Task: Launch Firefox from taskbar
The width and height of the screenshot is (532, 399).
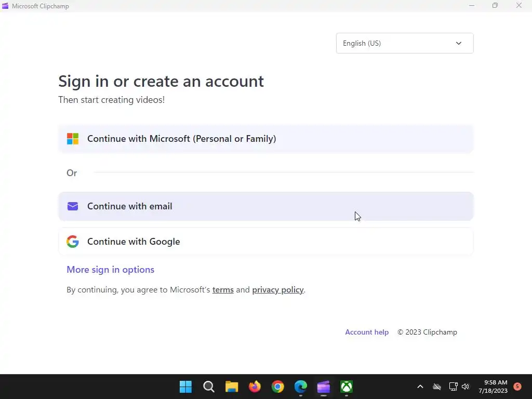Action: pos(255,387)
